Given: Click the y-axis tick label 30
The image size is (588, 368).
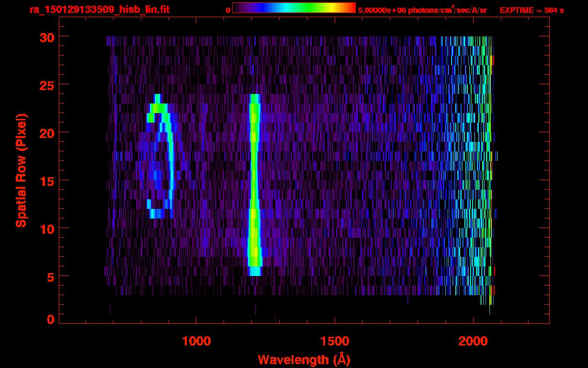Looking at the screenshot, I should coord(46,37).
